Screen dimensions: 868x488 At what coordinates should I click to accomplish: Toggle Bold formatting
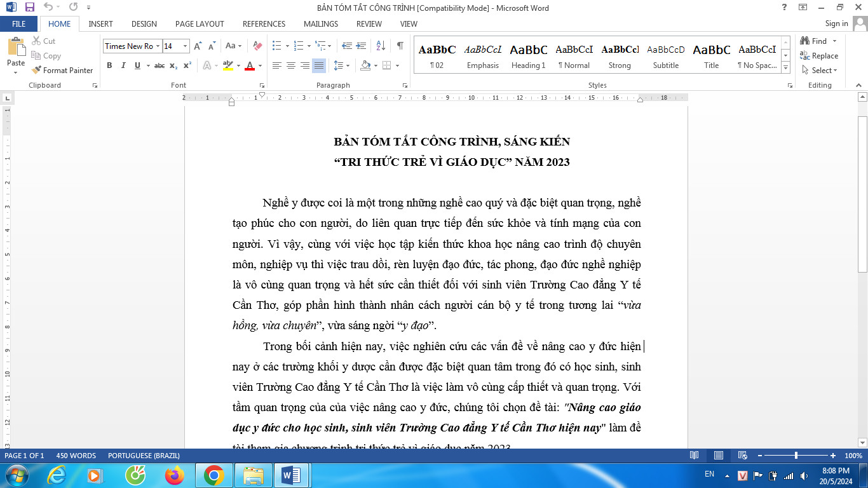109,65
